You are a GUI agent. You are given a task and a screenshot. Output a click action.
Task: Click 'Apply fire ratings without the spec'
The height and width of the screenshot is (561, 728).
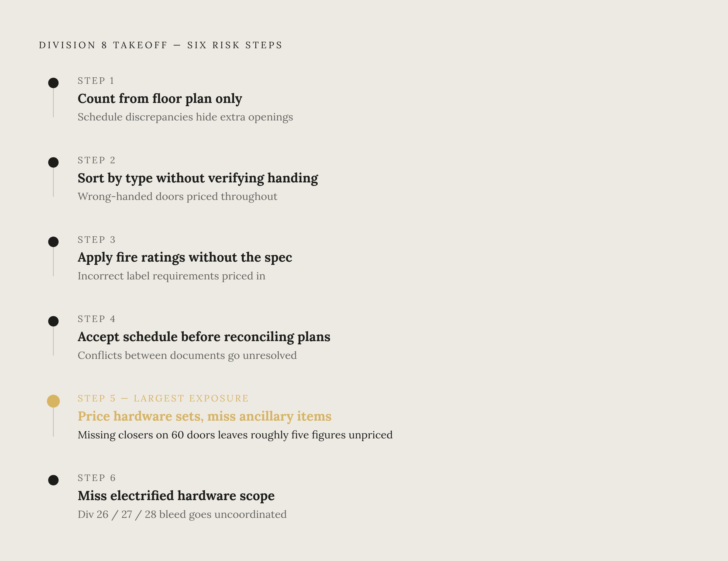tap(185, 258)
